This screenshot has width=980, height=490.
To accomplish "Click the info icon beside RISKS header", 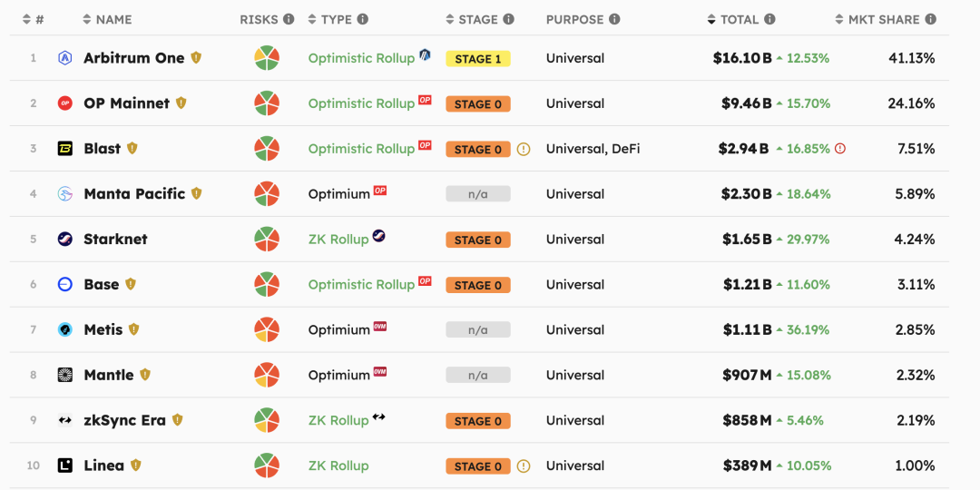I will (x=289, y=19).
